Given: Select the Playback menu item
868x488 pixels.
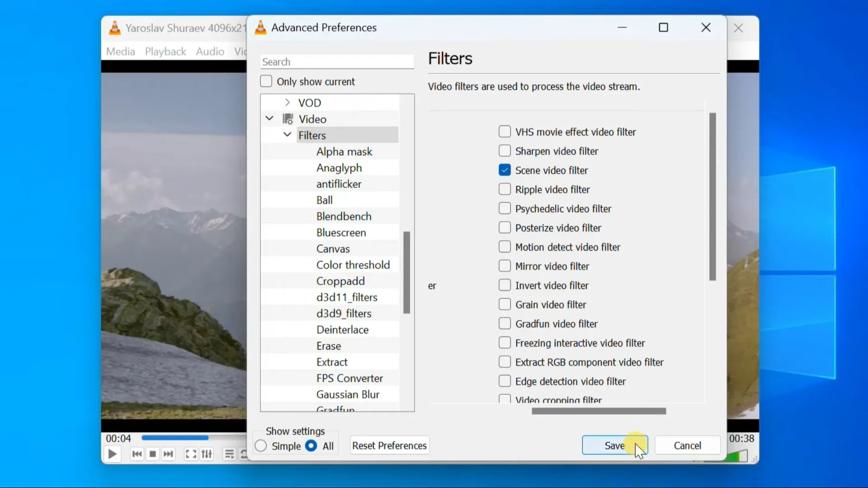Looking at the screenshot, I should (x=166, y=51).
